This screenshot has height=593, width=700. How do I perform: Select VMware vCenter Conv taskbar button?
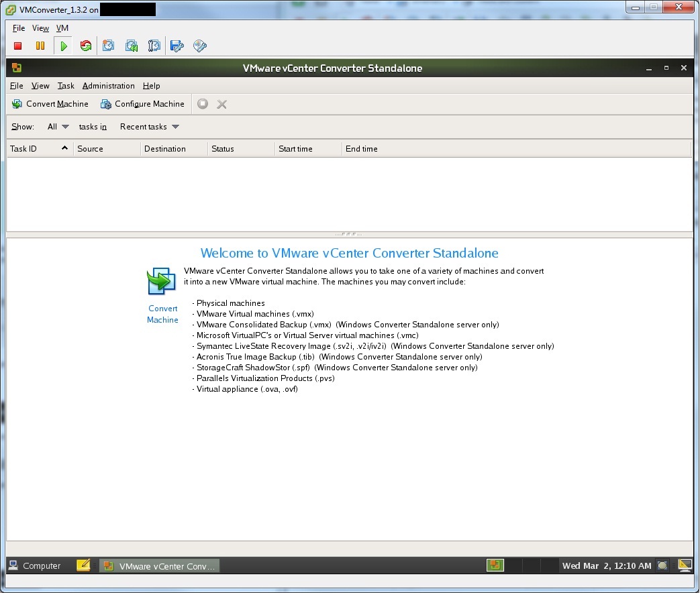point(159,565)
